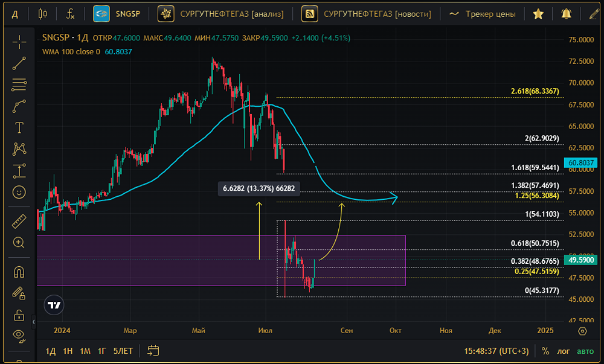Screen dimensions: 604x364
Task: Select the trend line tool
Action: point(19,63)
